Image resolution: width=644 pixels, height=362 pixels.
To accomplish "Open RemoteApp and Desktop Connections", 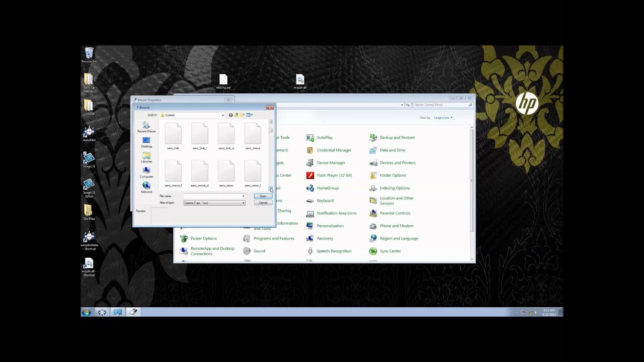I will click(207, 251).
